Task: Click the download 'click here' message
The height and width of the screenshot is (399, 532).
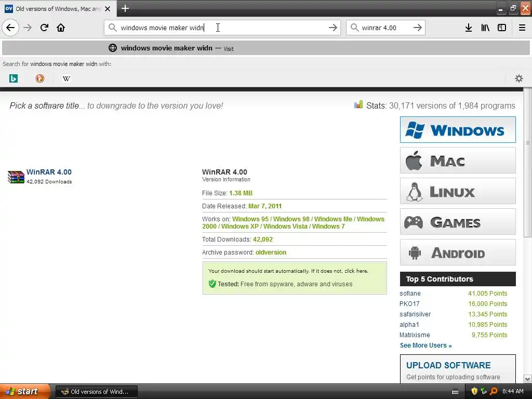Action: (356, 271)
